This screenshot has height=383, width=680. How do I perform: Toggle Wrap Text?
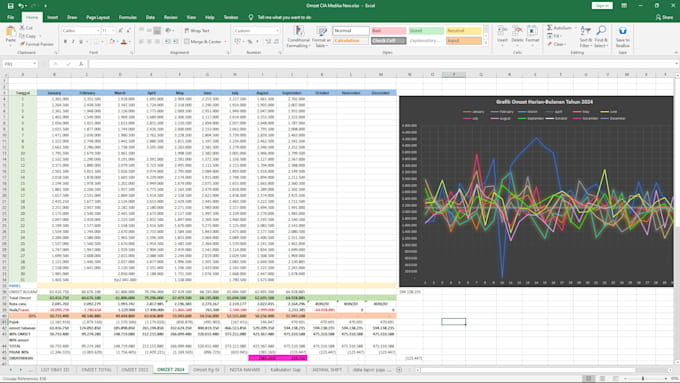coord(197,31)
